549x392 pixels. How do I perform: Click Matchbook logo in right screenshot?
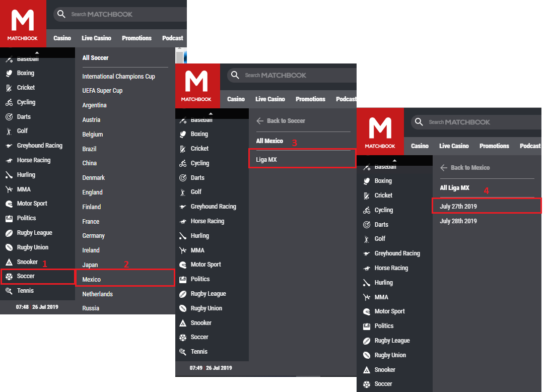(x=380, y=132)
